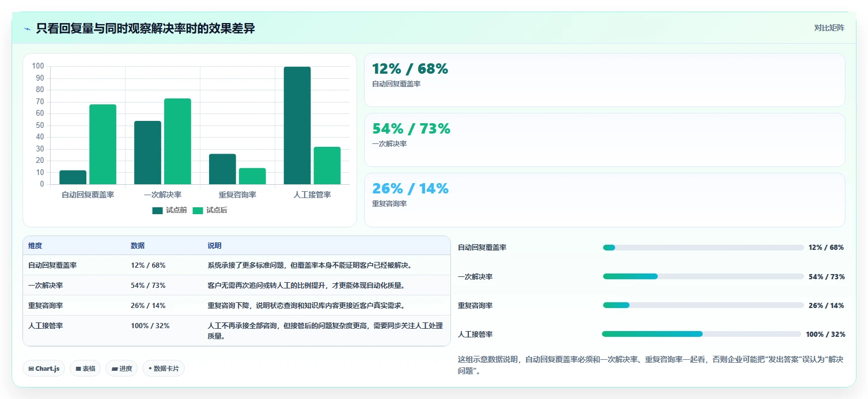Click progress row label 一次解决率
868x399 pixels.
pos(475,277)
